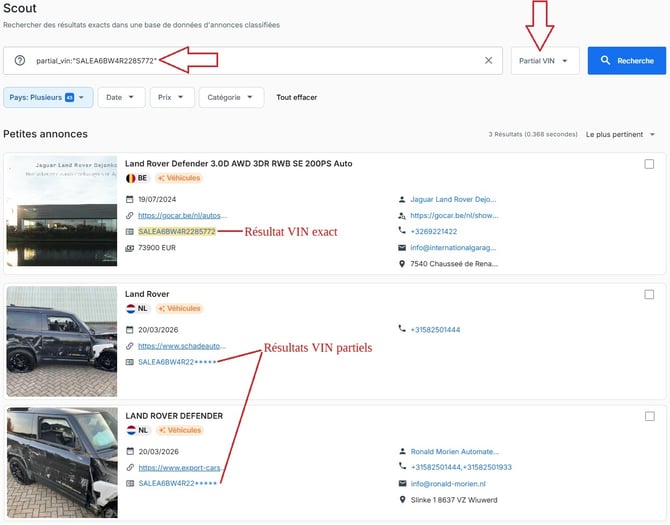The height and width of the screenshot is (525, 670).
Task: Open seller link Jaguar Land Rover Dejo...
Action: (x=453, y=199)
